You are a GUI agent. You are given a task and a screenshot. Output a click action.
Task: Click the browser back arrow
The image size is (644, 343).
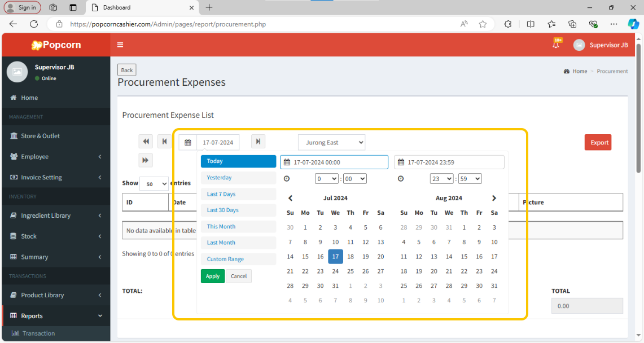[x=13, y=24]
